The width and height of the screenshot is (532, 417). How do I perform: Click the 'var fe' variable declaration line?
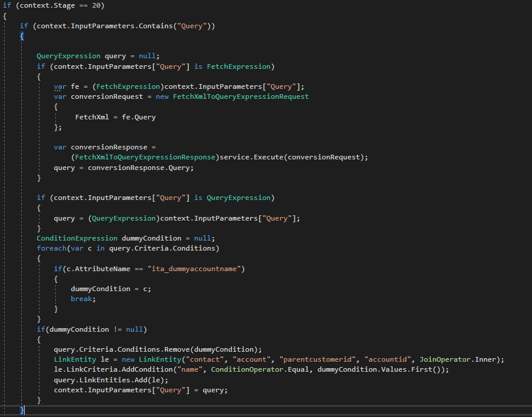[x=179, y=87]
